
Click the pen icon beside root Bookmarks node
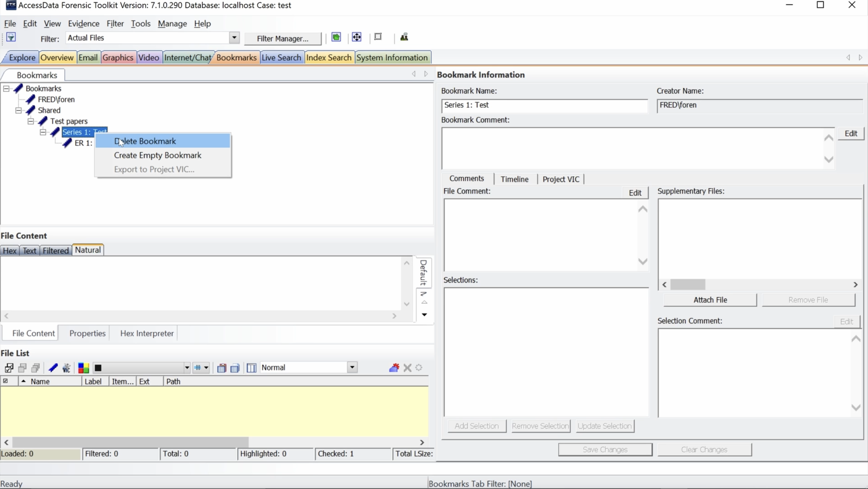coord(18,89)
